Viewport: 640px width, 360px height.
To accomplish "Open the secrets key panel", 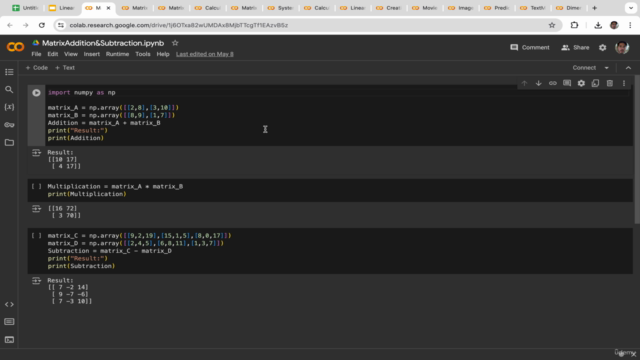I will pos(9,124).
